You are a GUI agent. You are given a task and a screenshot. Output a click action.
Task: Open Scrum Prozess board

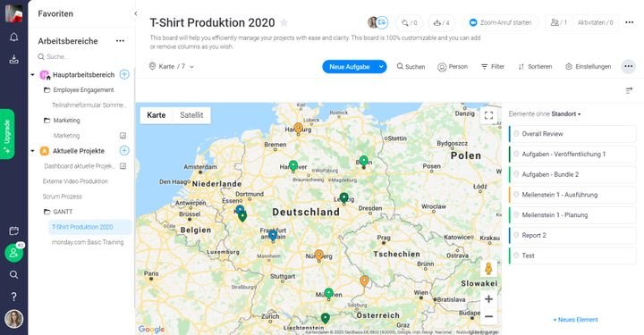pyautogui.click(x=62, y=197)
